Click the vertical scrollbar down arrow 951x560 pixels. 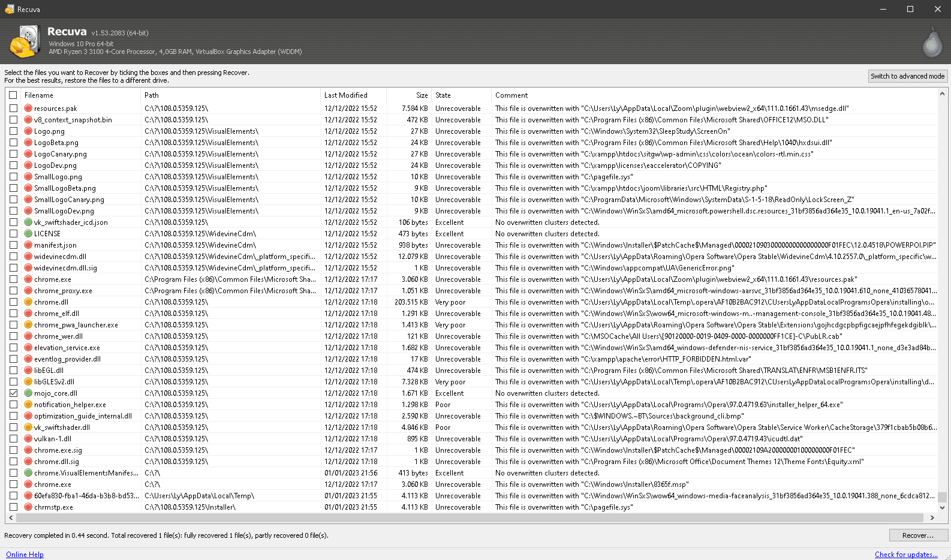942,507
